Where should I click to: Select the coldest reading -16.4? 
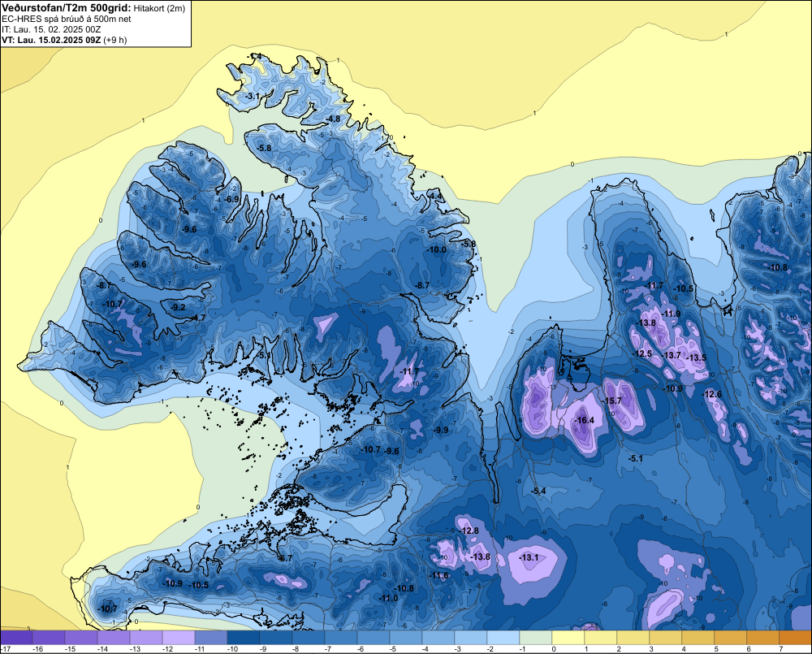pyautogui.click(x=585, y=420)
